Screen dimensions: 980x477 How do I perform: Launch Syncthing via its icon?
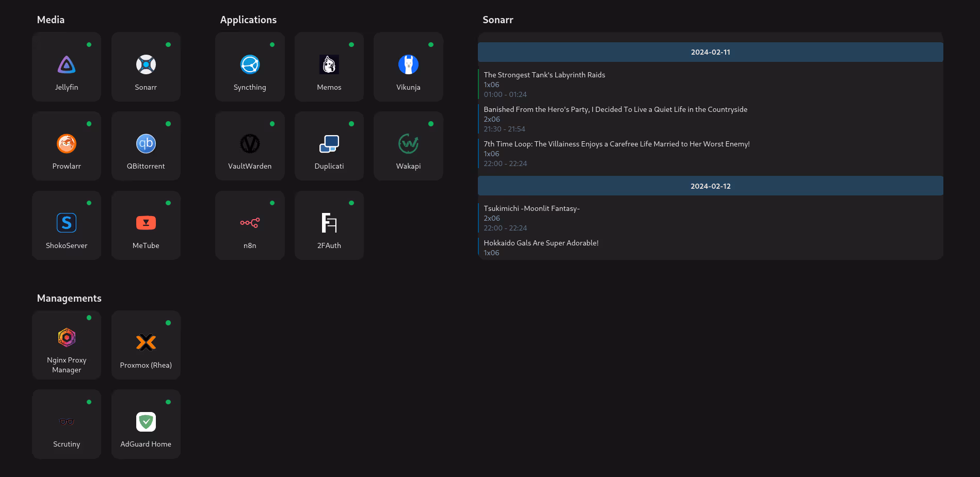(x=250, y=64)
